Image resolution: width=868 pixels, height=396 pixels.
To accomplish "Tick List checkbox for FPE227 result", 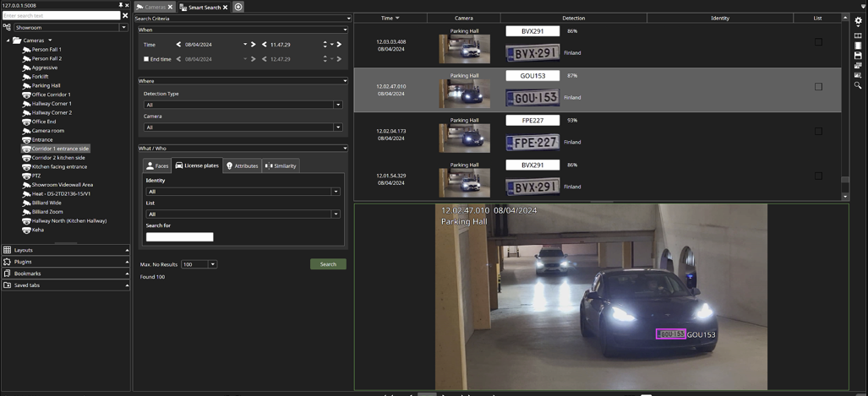I will click(818, 131).
